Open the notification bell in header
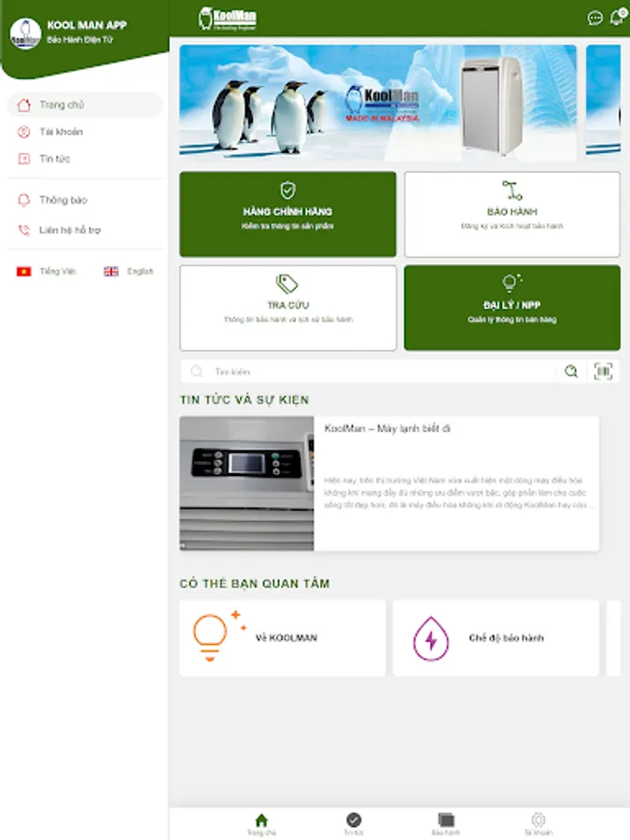Image resolution: width=630 pixels, height=840 pixels. [618, 17]
